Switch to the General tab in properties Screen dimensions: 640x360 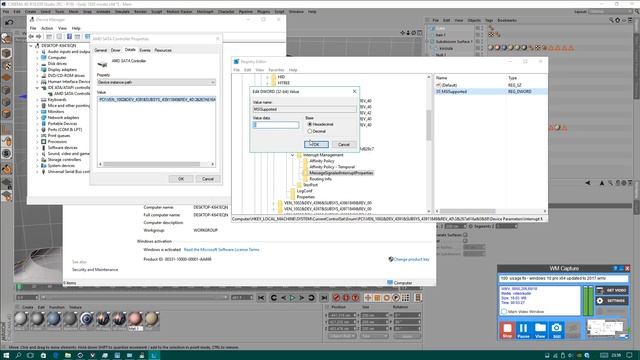100,50
